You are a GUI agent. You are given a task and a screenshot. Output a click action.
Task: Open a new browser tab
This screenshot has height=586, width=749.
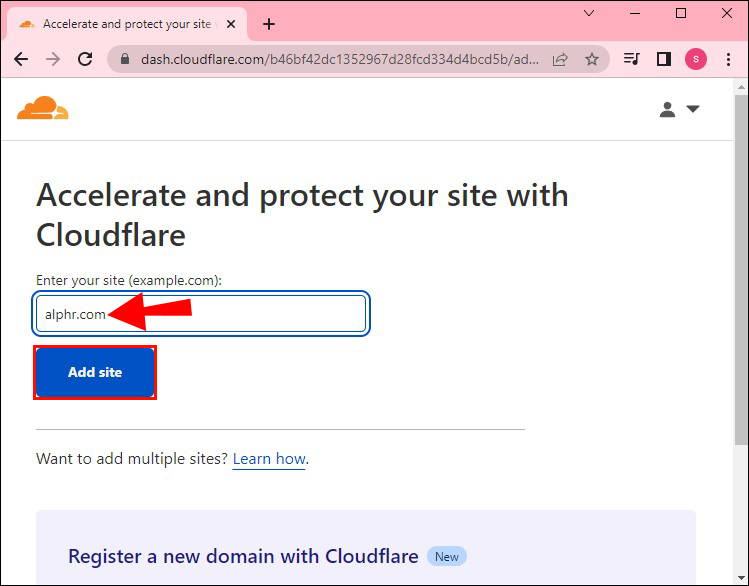click(x=268, y=24)
